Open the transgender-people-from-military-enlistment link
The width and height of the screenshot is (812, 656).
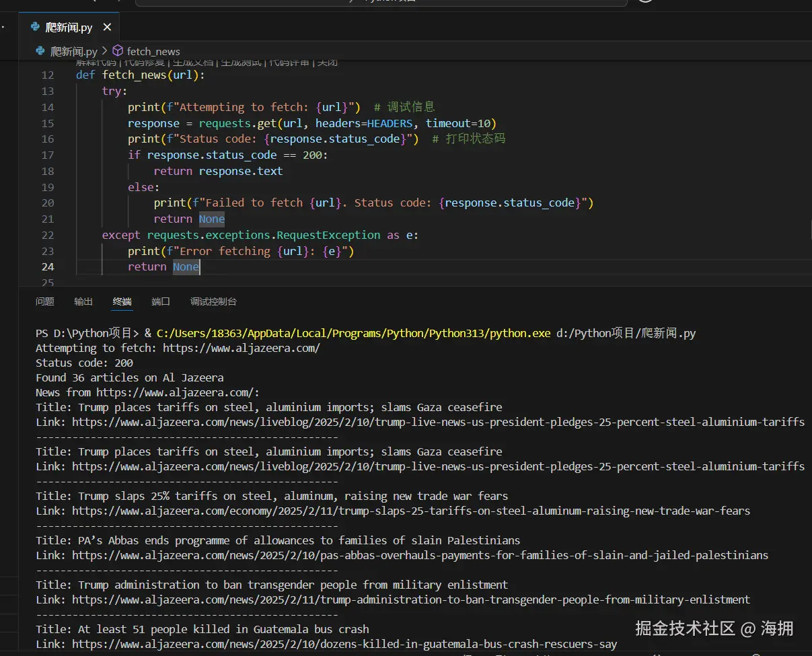411,599
